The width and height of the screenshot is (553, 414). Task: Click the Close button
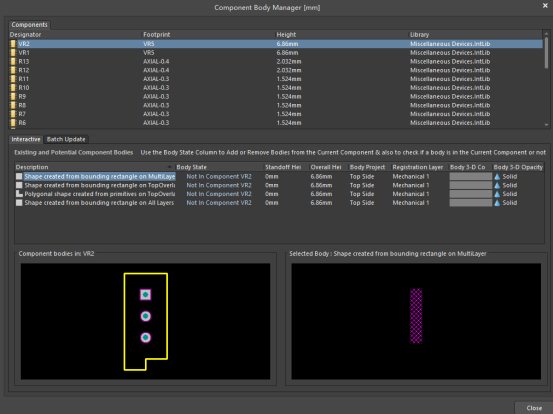point(534,408)
